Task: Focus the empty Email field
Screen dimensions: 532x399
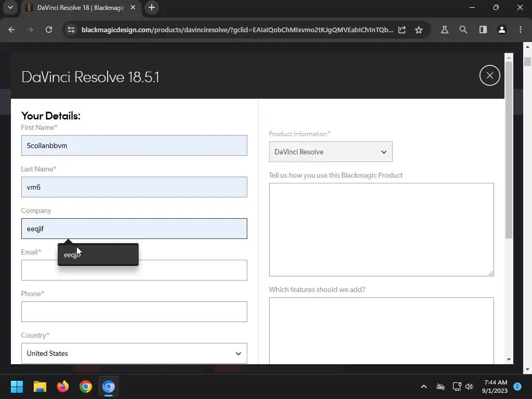Action: (134, 270)
